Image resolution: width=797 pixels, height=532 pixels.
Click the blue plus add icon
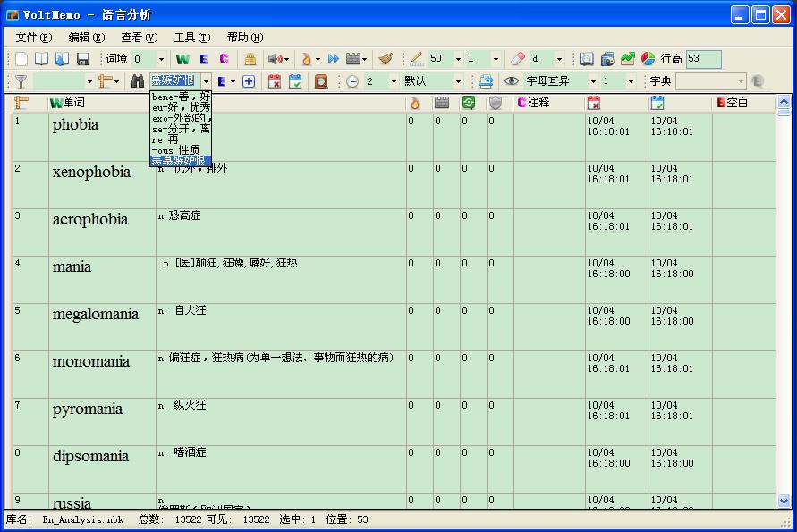point(249,81)
